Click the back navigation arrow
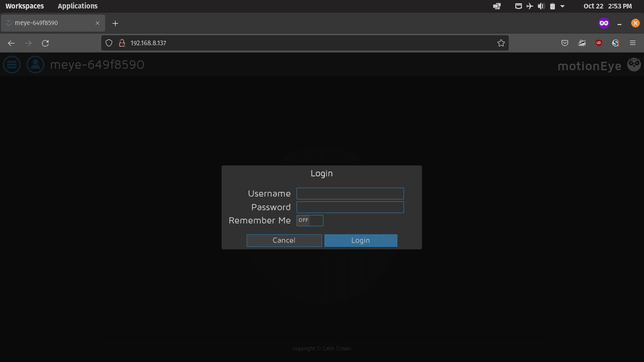The height and width of the screenshot is (362, 644). click(x=11, y=43)
